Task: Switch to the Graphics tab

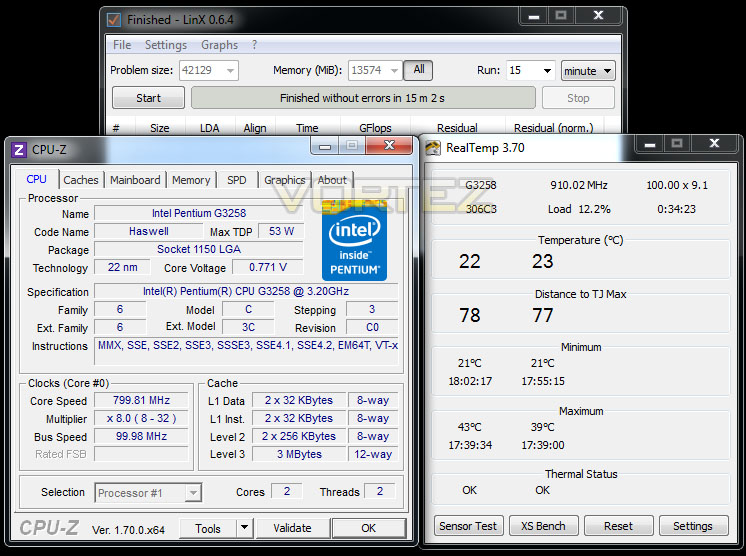Action: coord(285,180)
